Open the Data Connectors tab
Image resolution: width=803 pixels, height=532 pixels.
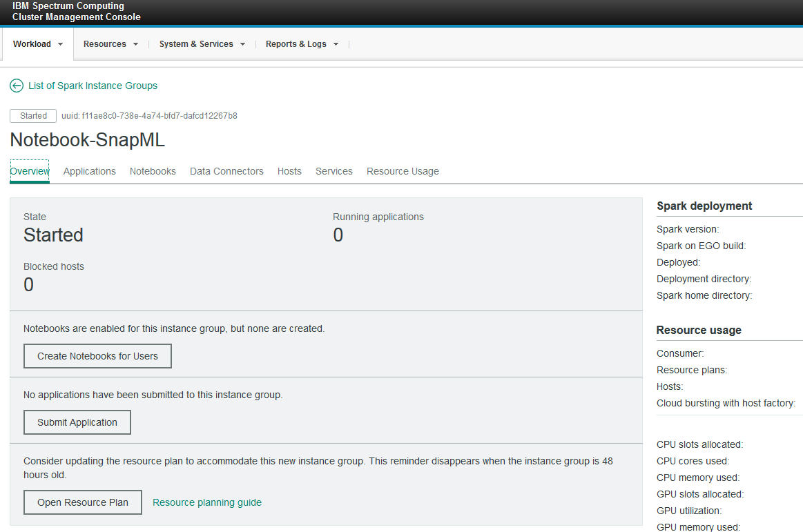click(x=226, y=171)
